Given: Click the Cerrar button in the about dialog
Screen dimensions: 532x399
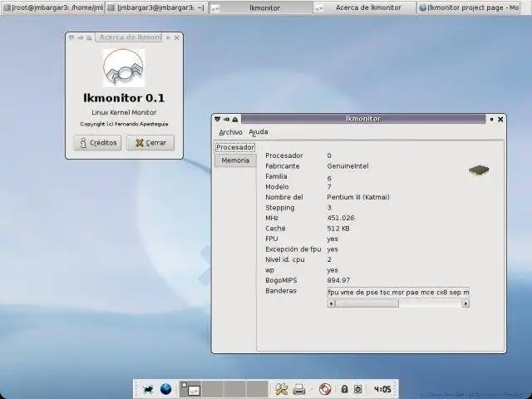Looking at the screenshot, I should [x=150, y=143].
